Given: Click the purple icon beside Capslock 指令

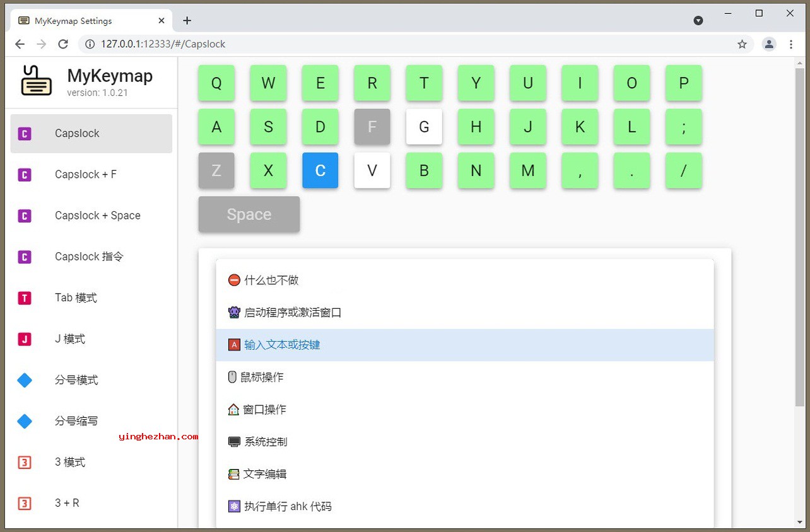Looking at the screenshot, I should [x=25, y=257].
